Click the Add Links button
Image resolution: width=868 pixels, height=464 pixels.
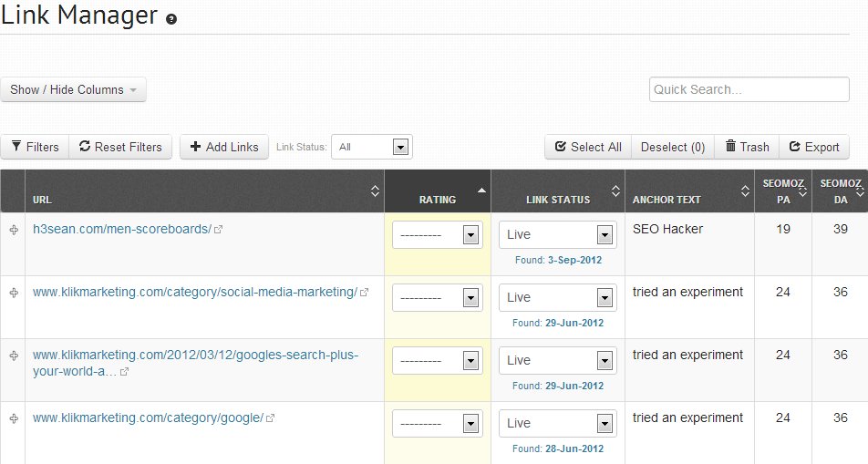[x=224, y=147]
